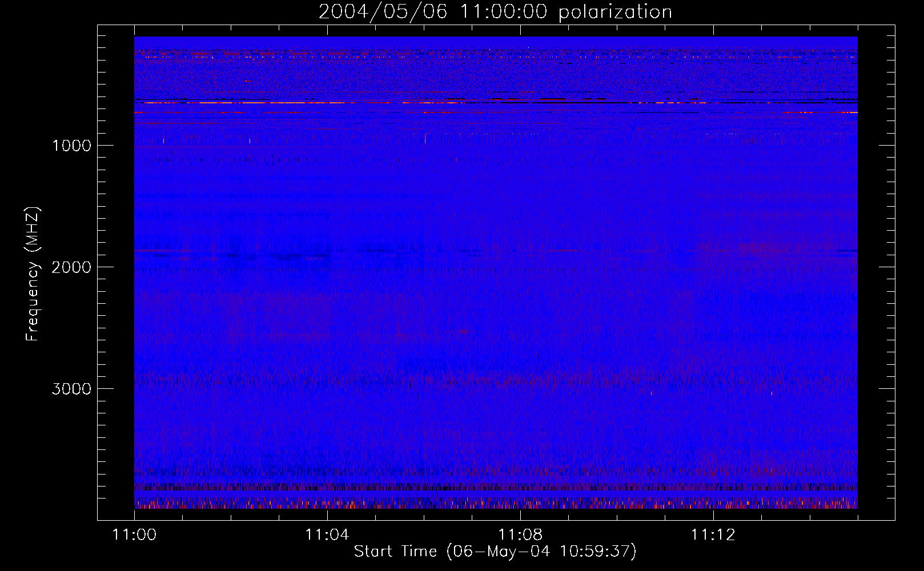Image resolution: width=924 pixels, height=571 pixels.
Task: Click the 11:00 time tick label
Action: click(x=134, y=535)
